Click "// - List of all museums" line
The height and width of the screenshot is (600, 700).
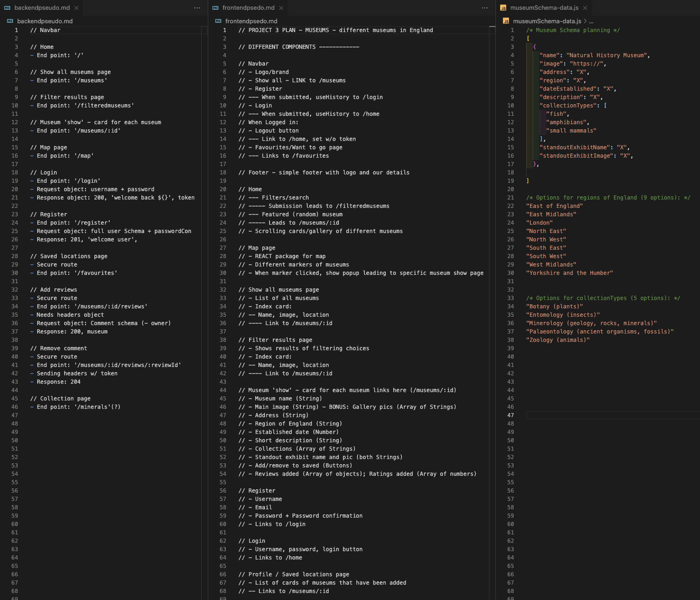click(279, 298)
